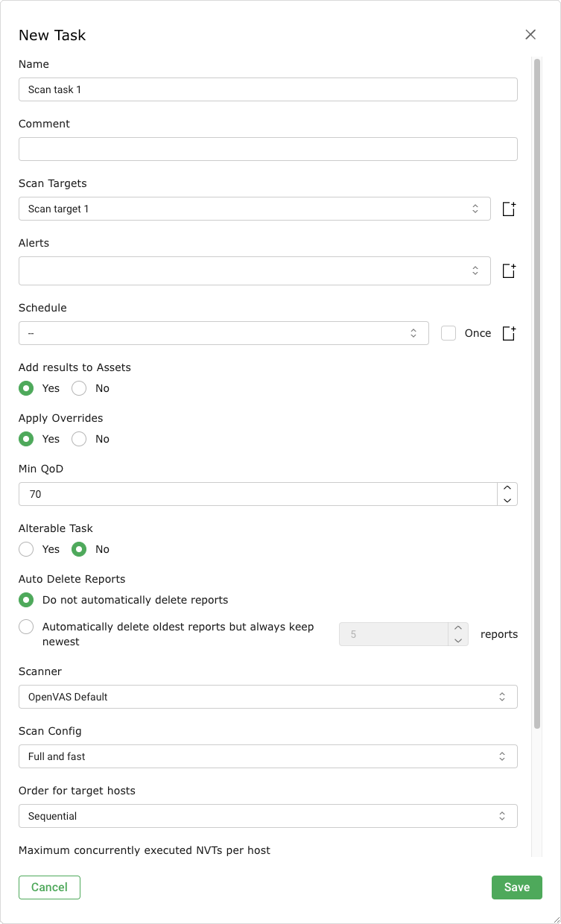Close the New Task dialog
Image resolution: width=561 pixels, height=924 pixels.
[530, 34]
